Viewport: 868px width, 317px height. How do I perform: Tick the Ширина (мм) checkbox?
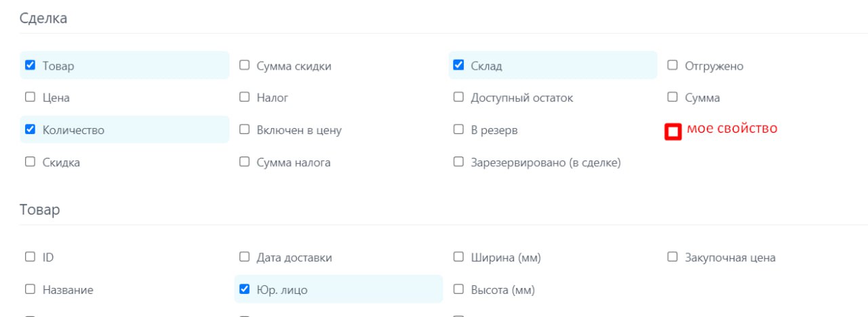pyautogui.click(x=458, y=257)
